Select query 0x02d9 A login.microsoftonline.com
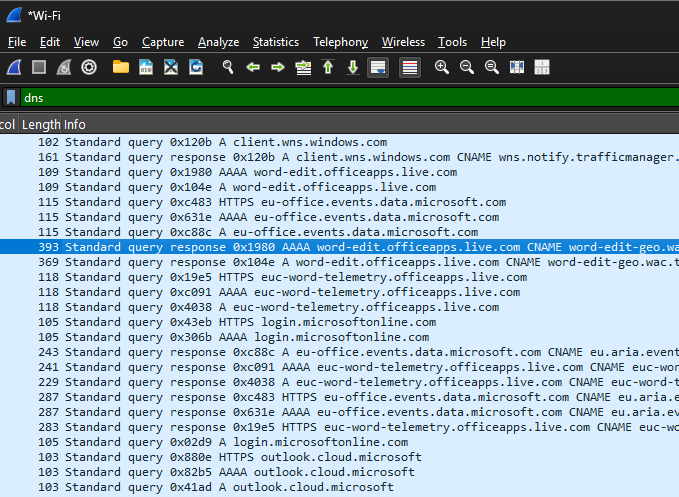The image size is (679, 497). [340, 442]
